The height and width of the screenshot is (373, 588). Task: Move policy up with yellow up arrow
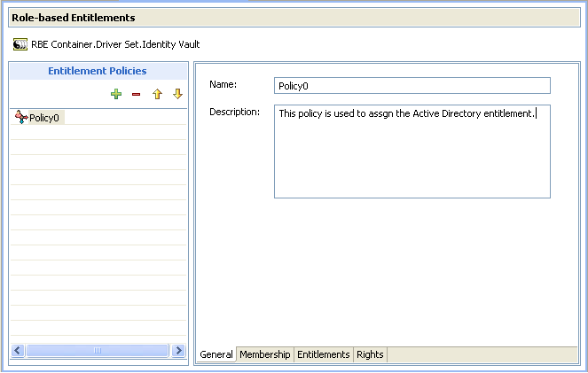pos(157,94)
